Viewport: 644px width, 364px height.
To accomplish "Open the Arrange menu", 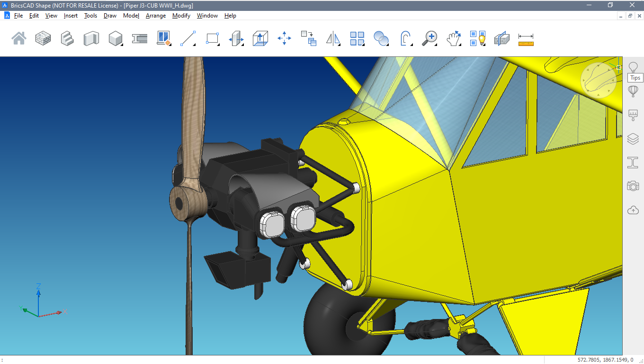I will [x=156, y=16].
